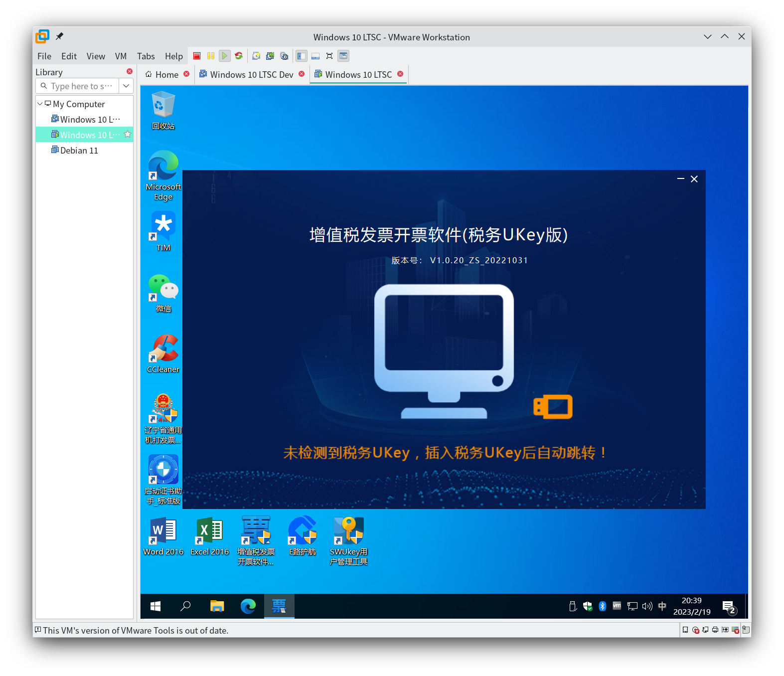
Task: Take a snapshot with the clock icon
Action: pos(256,56)
